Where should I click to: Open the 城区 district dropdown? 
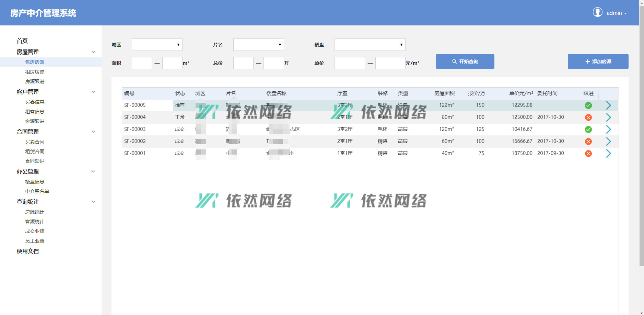pyautogui.click(x=157, y=45)
